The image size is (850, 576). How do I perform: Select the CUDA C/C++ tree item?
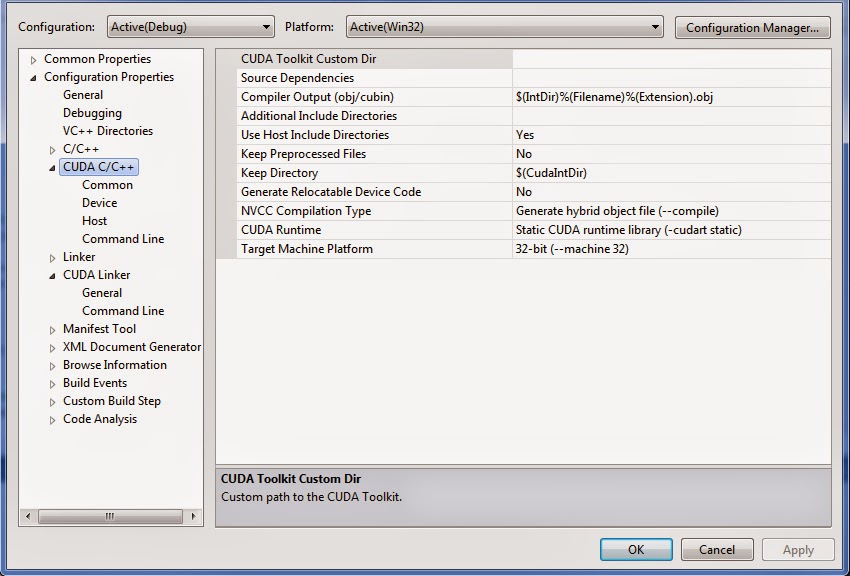[x=99, y=167]
